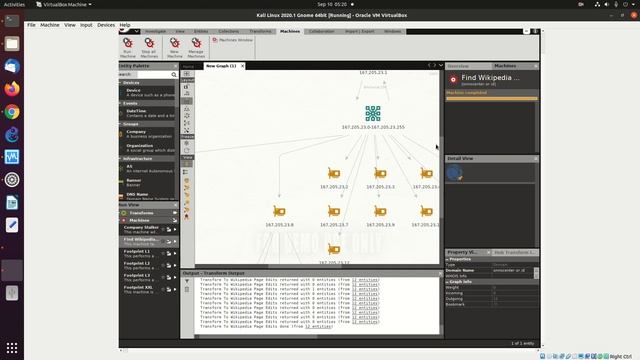Click the entity thumbnail in Detail View
The width and height of the screenshot is (640, 360).
point(454,173)
